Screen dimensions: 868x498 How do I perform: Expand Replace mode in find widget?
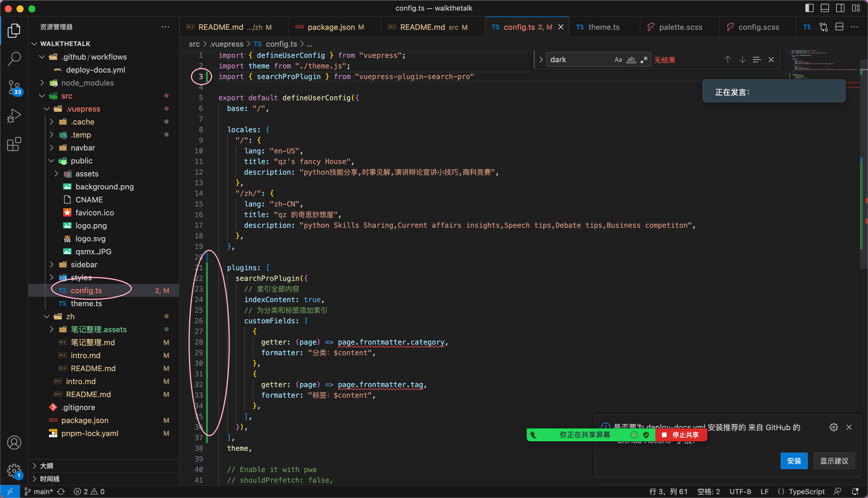point(541,60)
